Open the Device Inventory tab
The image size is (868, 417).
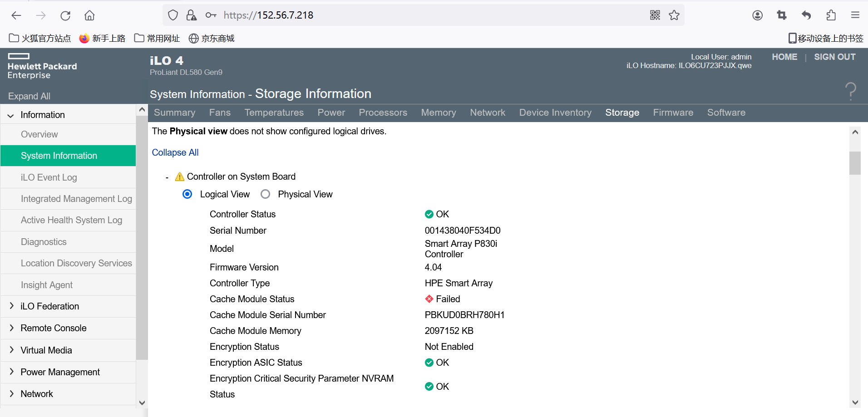pyautogui.click(x=555, y=113)
